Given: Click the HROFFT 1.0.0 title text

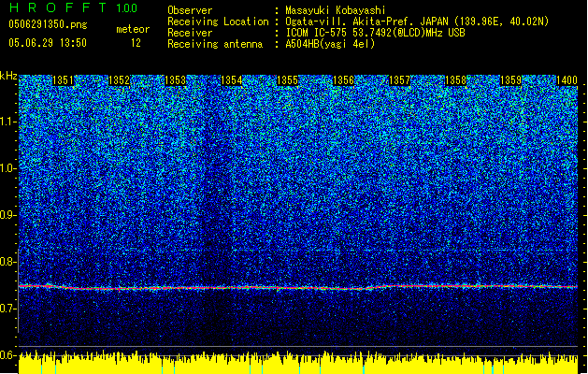Looking at the screenshot, I should pos(74,7).
